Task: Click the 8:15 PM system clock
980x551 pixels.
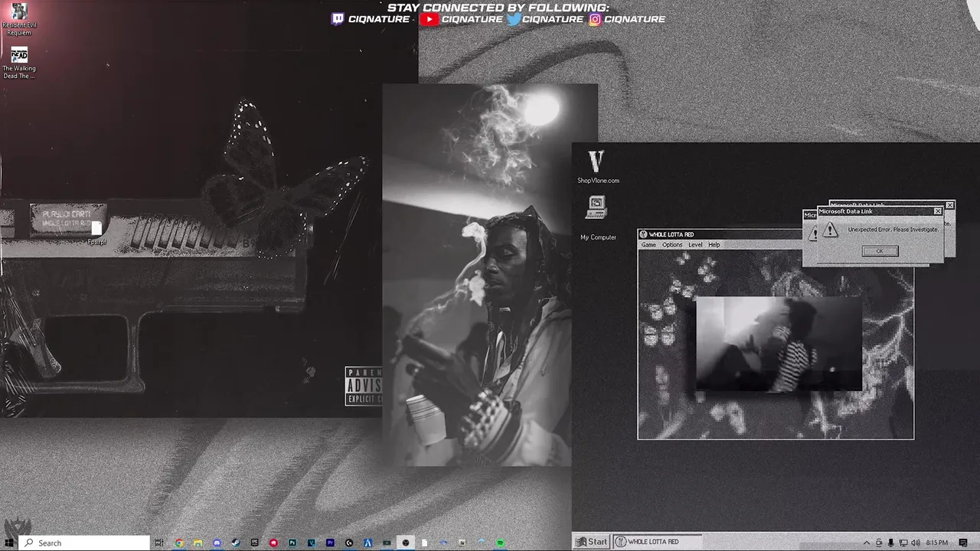Action: point(937,543)
